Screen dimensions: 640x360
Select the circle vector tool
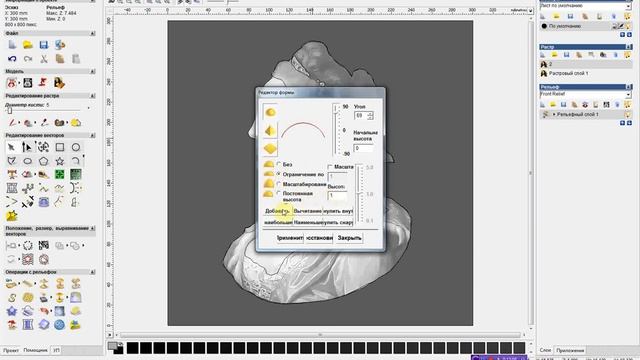point(76,147)
